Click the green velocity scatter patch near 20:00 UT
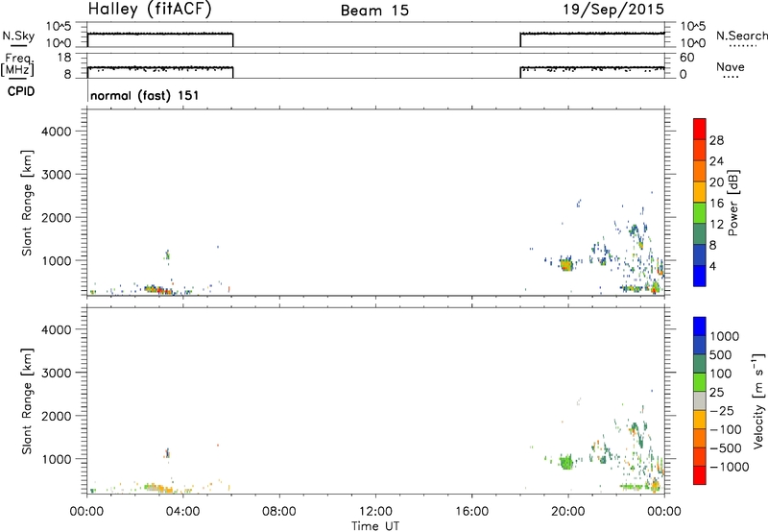 (566, 462)
